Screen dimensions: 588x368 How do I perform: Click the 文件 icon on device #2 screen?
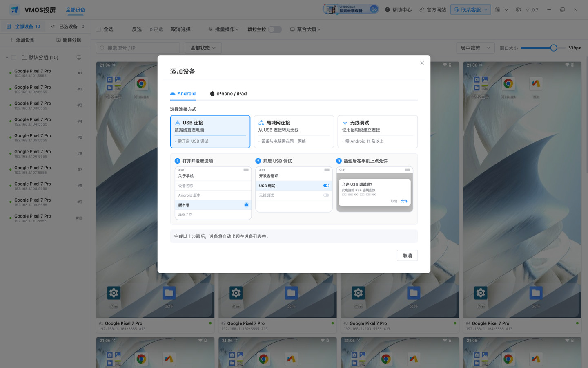(291, 293)
